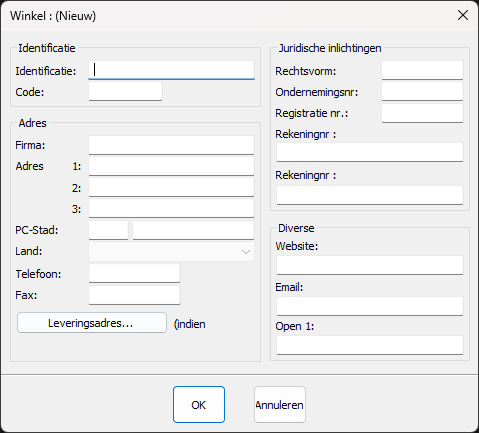Select the Adres line 1 field
Screen dimensions: 479x433
click(x=171, y=166)
